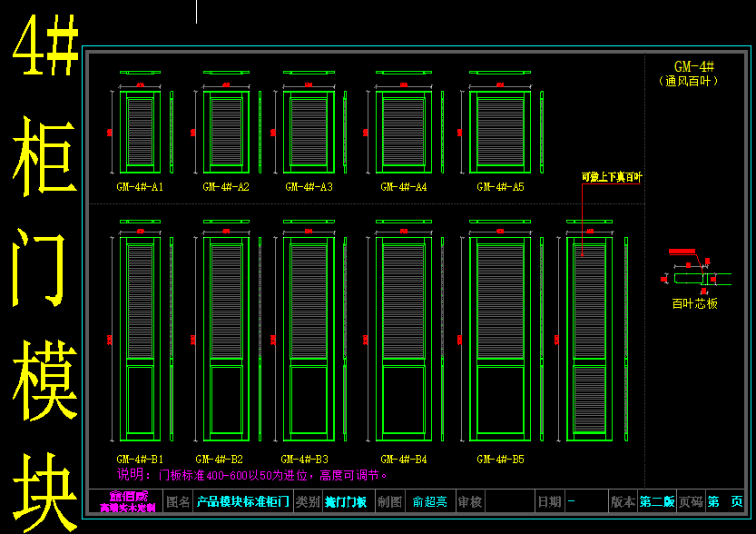Select the 俞超亮 drafter name cell
This screenshot has width=756, height=534.
coord(430,501)
